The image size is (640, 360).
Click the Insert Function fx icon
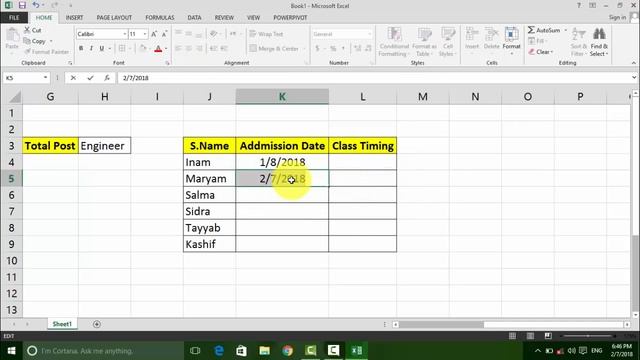coord(107,78)
